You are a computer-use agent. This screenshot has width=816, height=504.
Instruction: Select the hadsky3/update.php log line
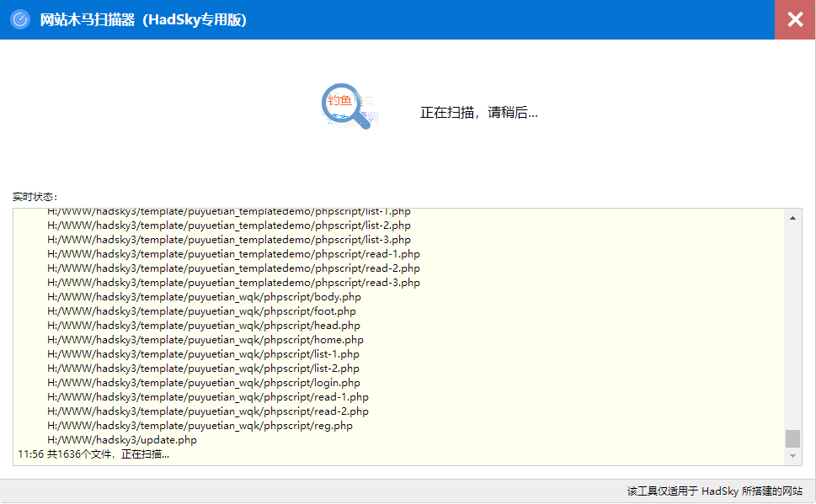(122, 440)
